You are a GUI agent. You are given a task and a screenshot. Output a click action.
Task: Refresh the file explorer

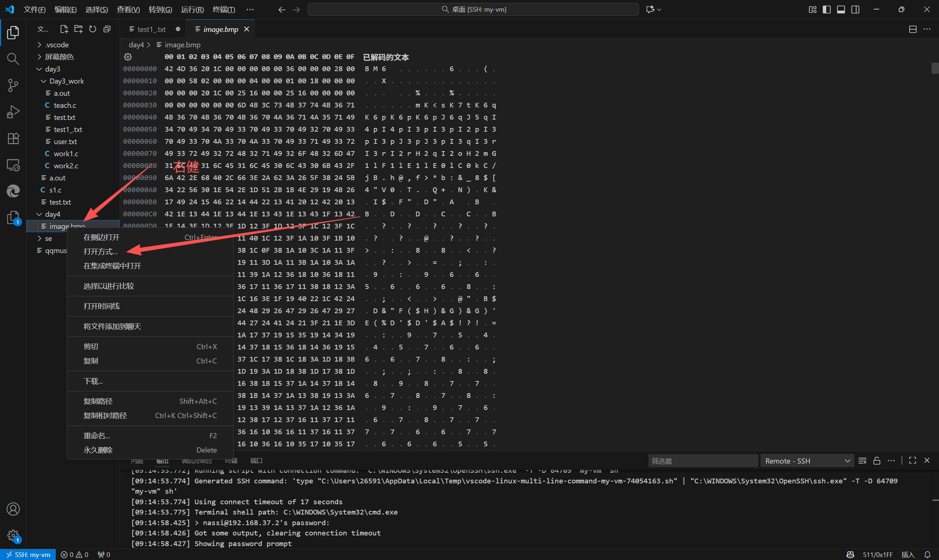92,29
